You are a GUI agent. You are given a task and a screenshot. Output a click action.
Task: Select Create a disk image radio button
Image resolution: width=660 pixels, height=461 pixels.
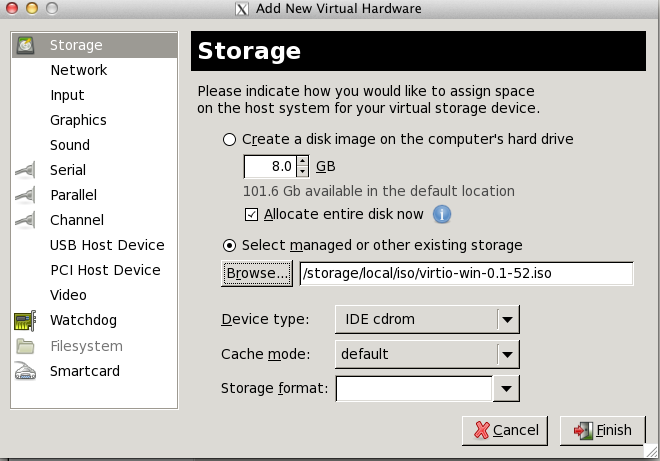[x=229, y=139]
